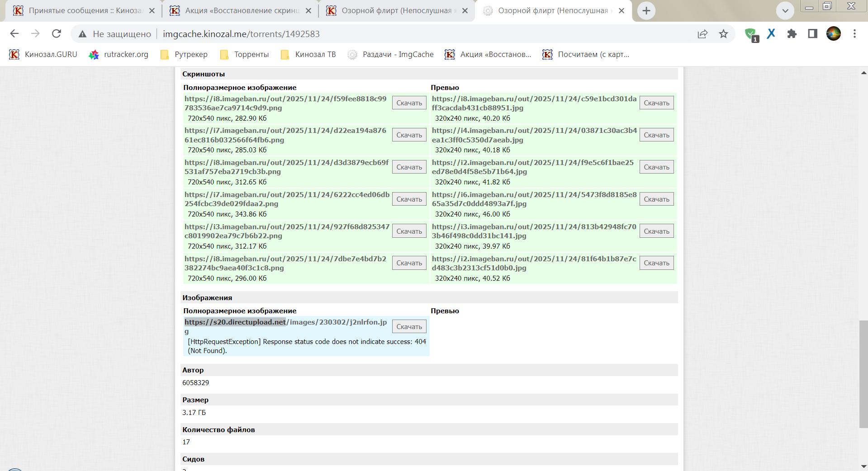The height and width of the screenshot is (471, 868).
Task: Share this page via share icon
Action: 702,34
